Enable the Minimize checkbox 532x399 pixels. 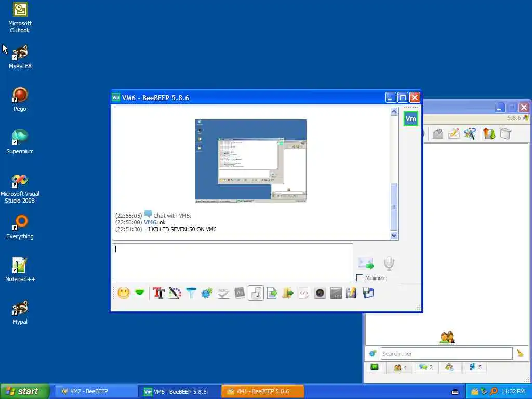pos(360,277)
